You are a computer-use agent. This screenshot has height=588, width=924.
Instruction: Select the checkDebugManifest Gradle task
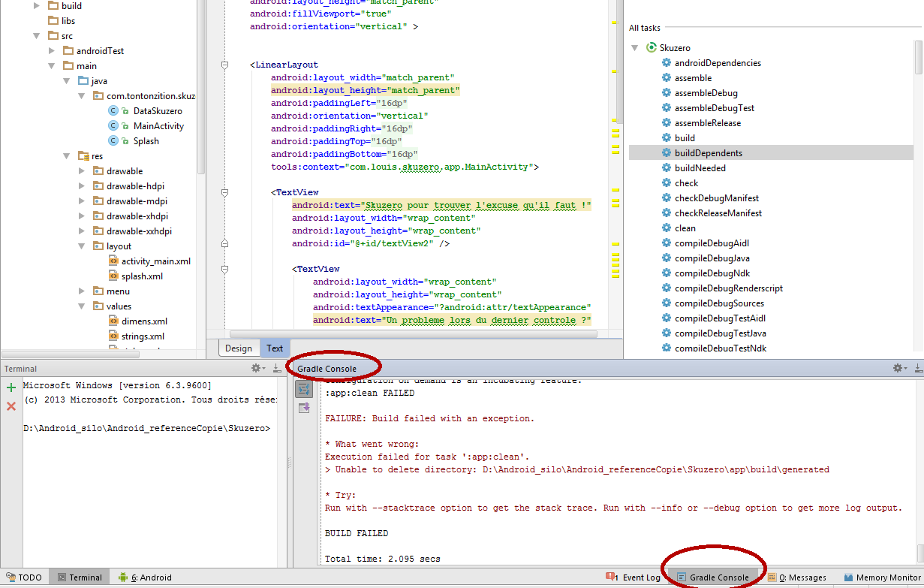click(716, 198)
